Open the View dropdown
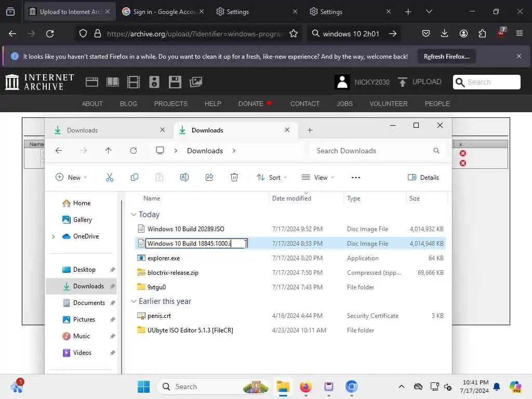 (x=318, y=178)
